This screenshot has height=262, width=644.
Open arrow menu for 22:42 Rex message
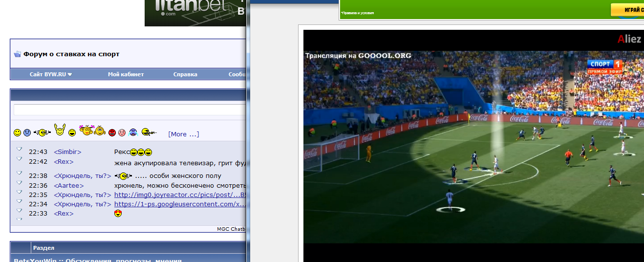(20, 158)
